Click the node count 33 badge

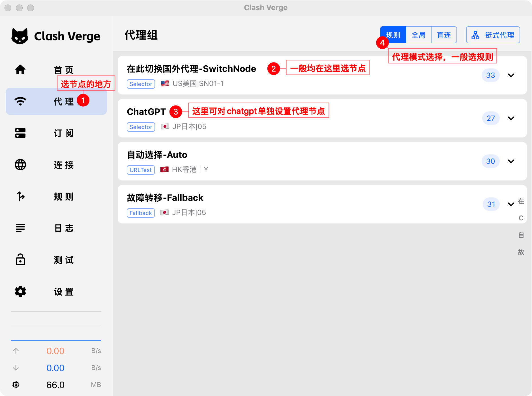tap(491, 75)
